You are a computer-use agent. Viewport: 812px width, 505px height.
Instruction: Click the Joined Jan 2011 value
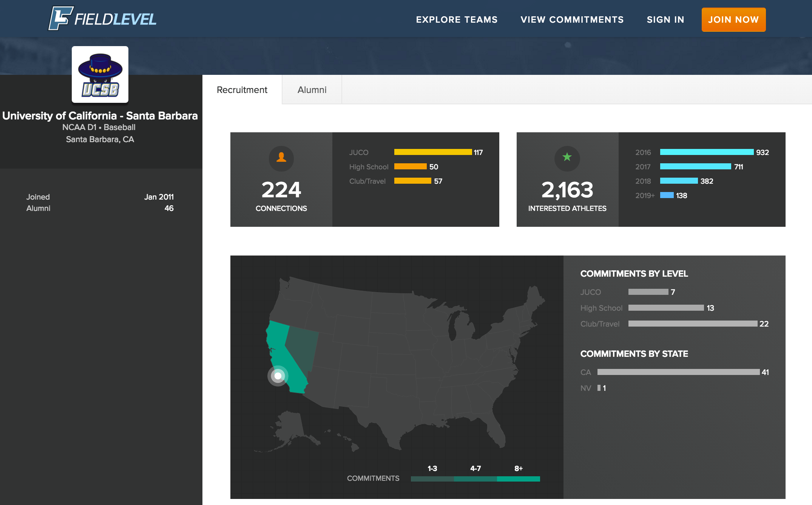(159, 197)
